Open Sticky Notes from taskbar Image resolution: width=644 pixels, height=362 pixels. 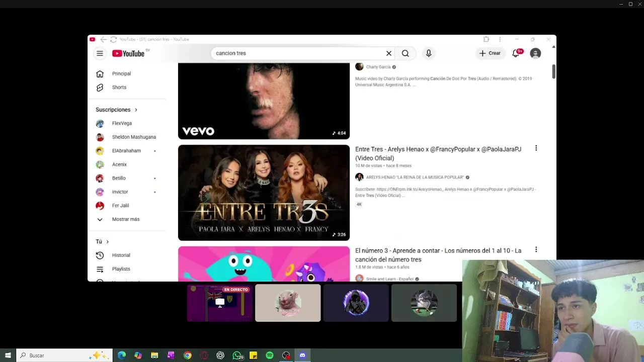(253, 355)
